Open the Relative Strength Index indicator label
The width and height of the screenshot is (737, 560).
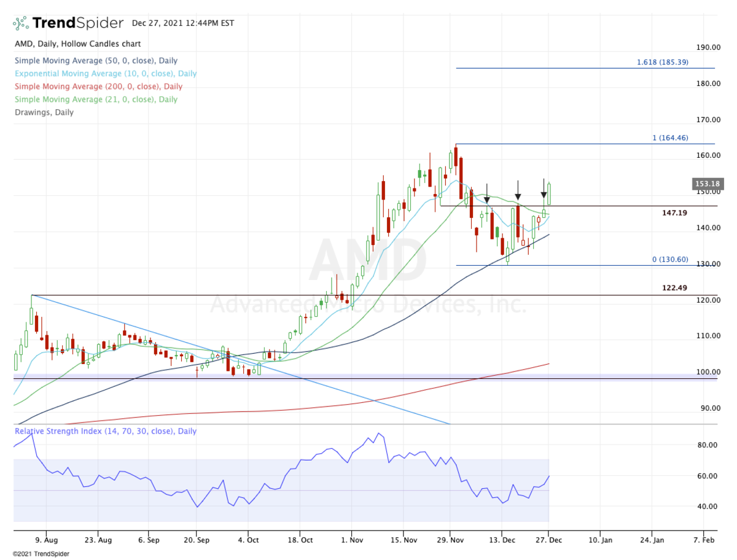106,431
